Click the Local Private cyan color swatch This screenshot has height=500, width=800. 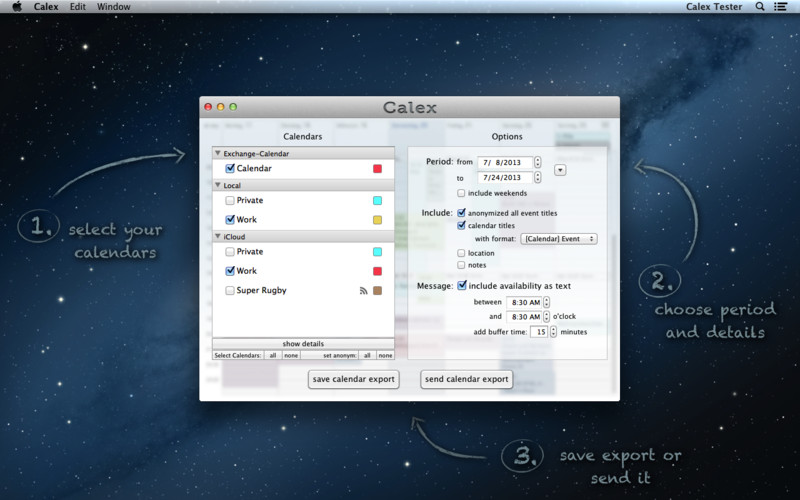point(378,201)
